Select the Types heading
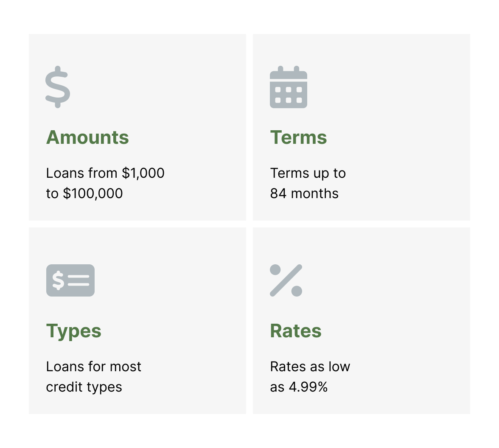499x448 pixels. click(74, 331)
